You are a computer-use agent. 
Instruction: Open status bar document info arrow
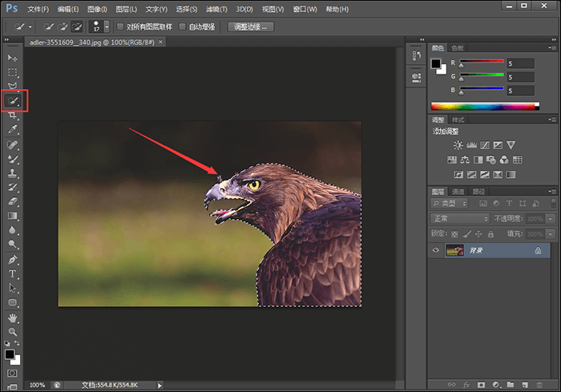click(159, 386)
